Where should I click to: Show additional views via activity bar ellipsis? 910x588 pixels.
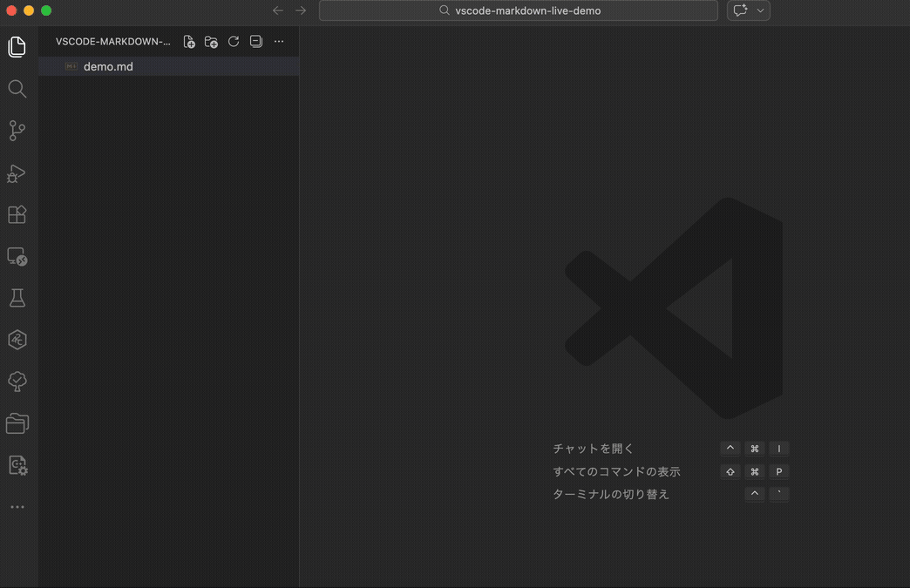click(x=17, y=507)
